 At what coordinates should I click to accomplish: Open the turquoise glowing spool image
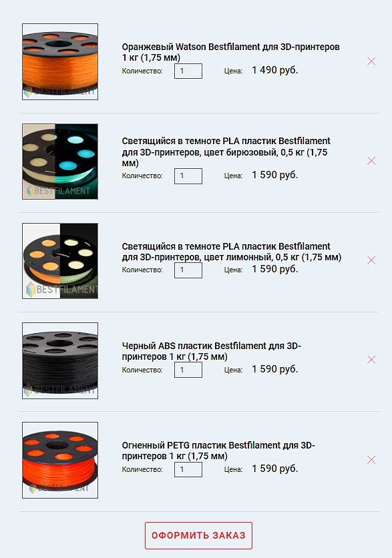click(x=60, y=162)
